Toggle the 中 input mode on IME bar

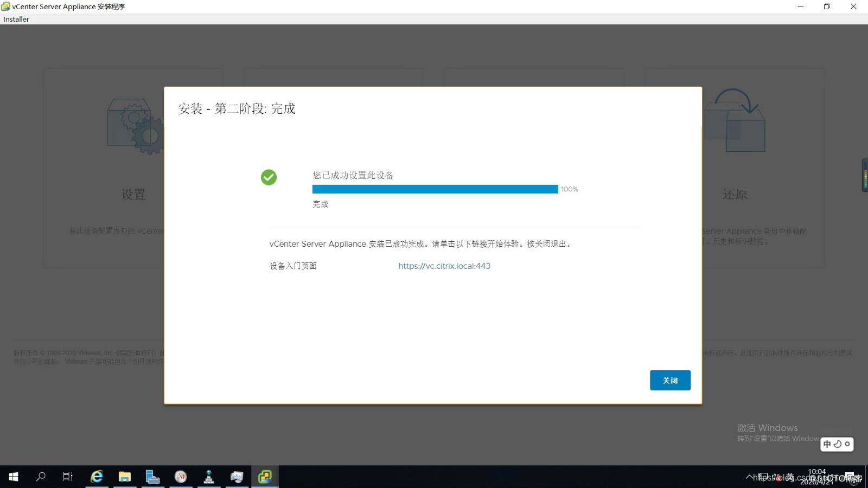pyautogui.click(x=827, y=444)
